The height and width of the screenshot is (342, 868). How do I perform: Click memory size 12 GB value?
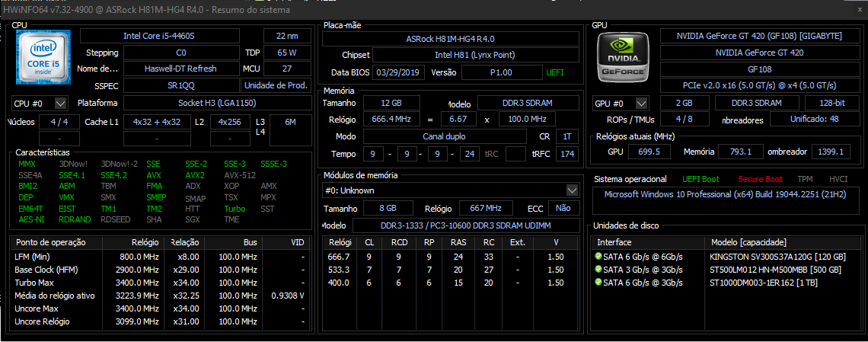[391, 103]
